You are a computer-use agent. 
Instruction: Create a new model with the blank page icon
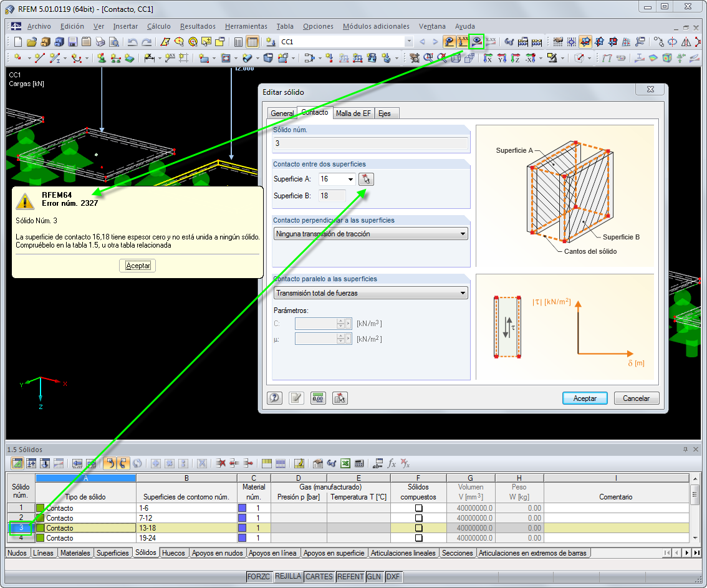coord(18,42)
